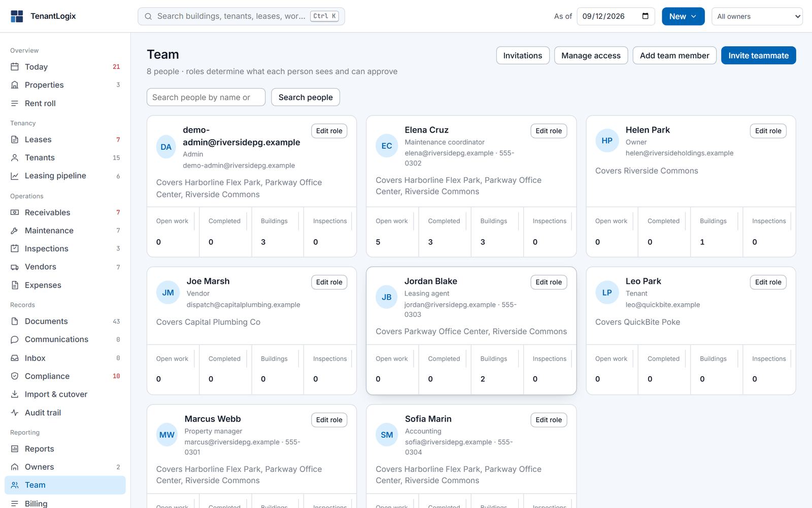Click the Expenses receipt icon
Image resolution: width=812 pixels, height=508 pixels.
[x=15, y=285]
